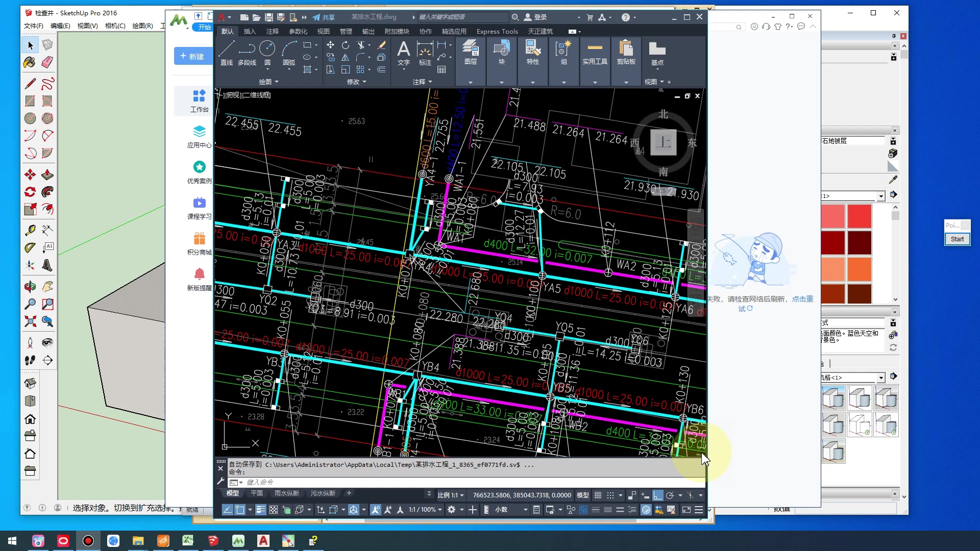Toggle grid display in status bar
This screenshot has width=980, height=551.
[598, 495]
